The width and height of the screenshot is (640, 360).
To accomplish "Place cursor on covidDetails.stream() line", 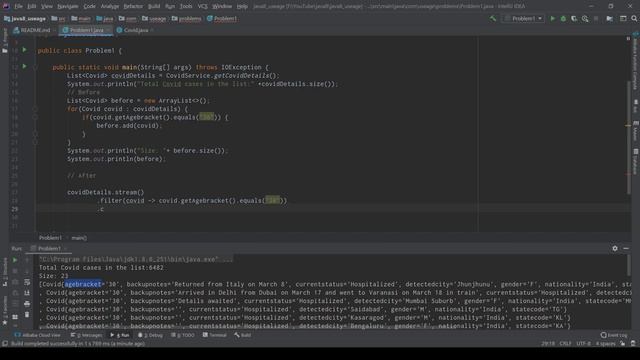I will (106, 192).
